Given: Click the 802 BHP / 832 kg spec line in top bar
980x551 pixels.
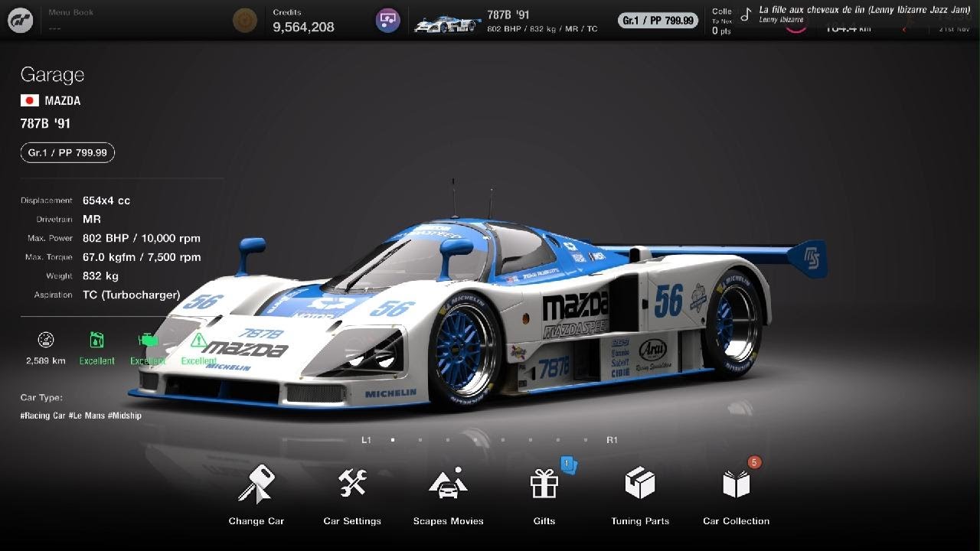Looking at the screenshot, I should 542,29.
